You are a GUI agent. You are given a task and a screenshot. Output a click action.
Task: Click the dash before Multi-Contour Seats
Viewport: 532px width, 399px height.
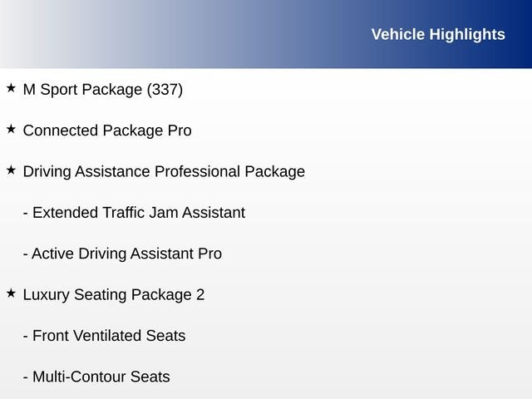pos(26,377)
